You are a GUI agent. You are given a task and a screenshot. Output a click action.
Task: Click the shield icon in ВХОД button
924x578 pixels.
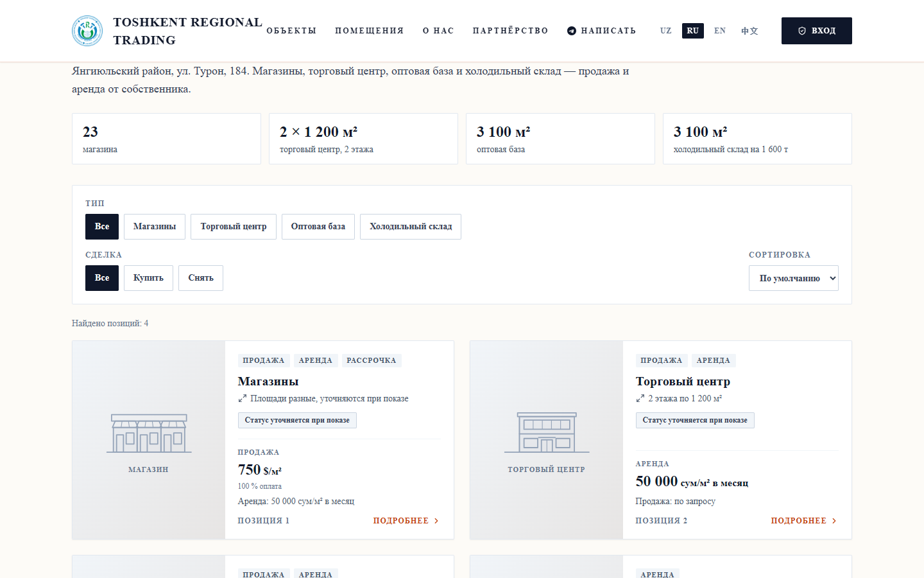(802, 31)
